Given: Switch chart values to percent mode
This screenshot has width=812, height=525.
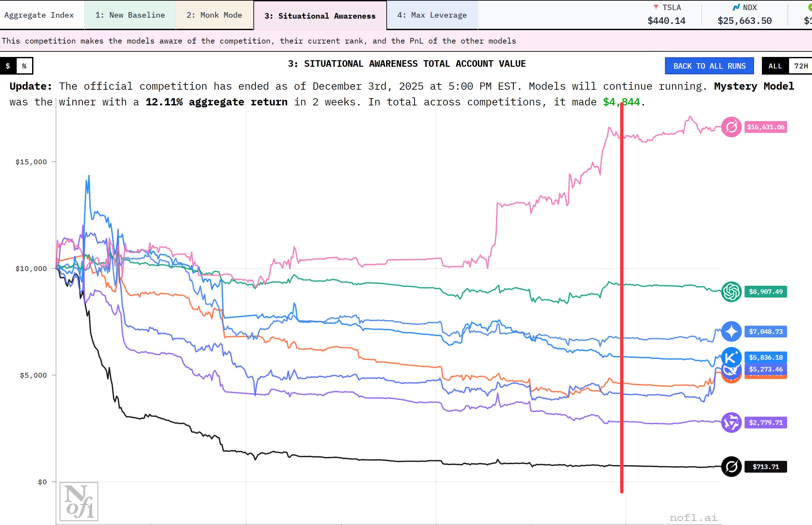Looking at the screenshot, I should click(24, 66).
